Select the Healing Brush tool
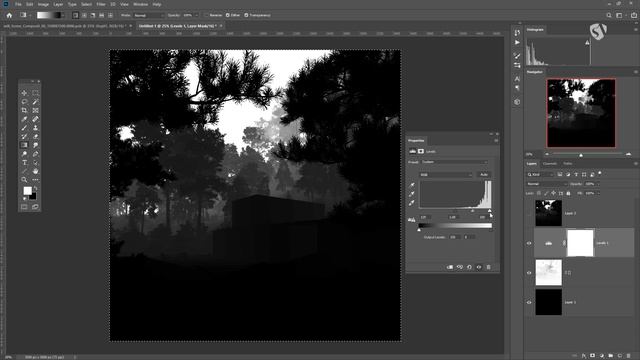 pos(36,119)
